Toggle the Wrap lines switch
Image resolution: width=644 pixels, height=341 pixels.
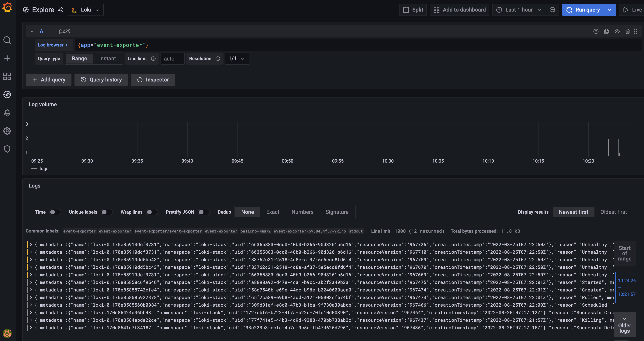coord(152,212)
